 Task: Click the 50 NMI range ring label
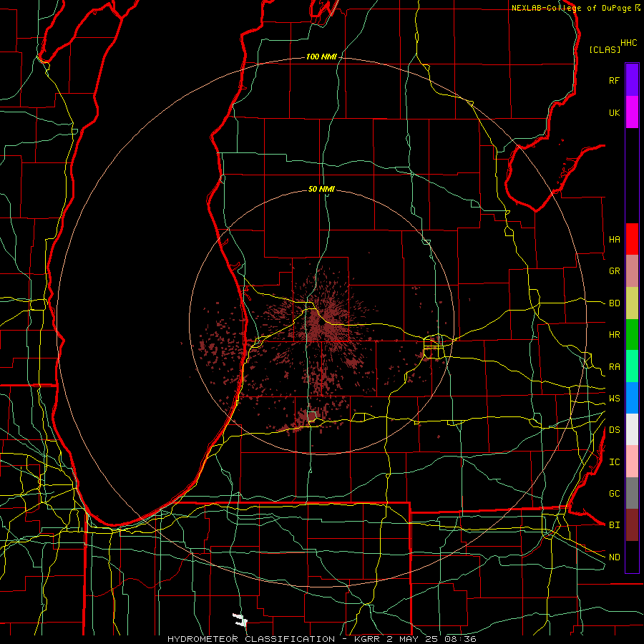coord(321,189)
